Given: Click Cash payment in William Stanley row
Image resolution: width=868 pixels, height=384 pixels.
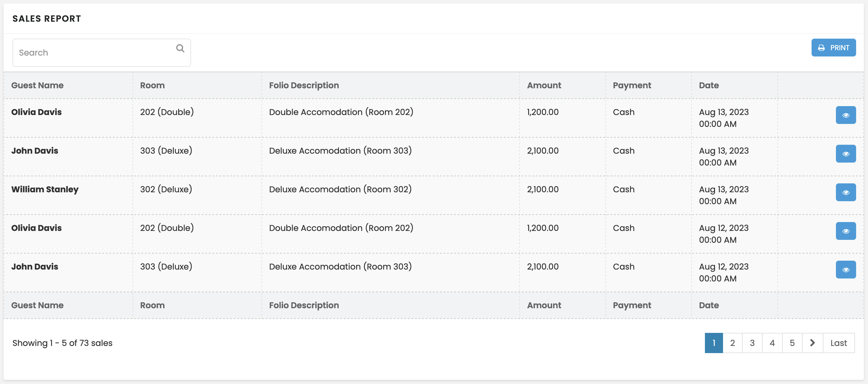Looking at the screenshot, I should tap(623, 189).
